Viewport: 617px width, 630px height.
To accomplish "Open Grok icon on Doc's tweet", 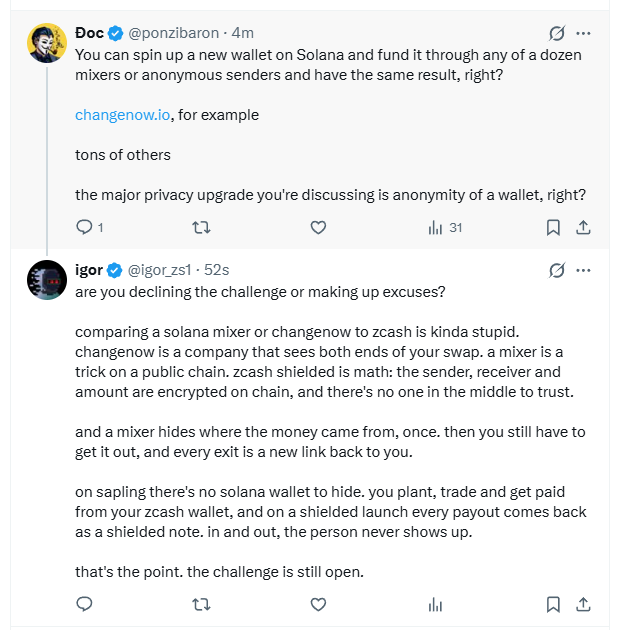I will click(x=557, y=33).
